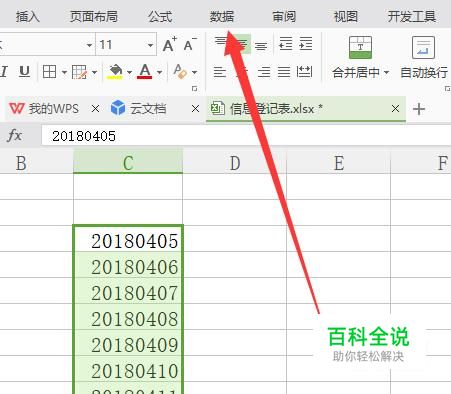Expand the draw border dropdown arrow

tap(94, 72)
